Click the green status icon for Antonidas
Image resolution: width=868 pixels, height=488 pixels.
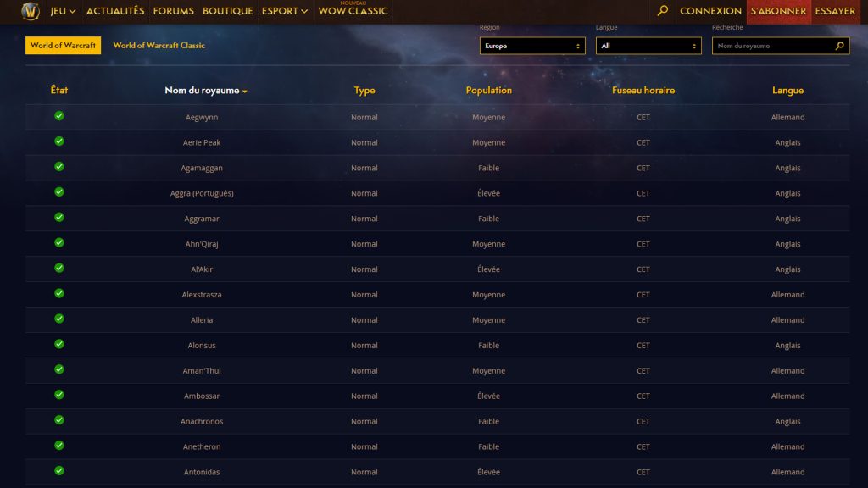(58, 472)
